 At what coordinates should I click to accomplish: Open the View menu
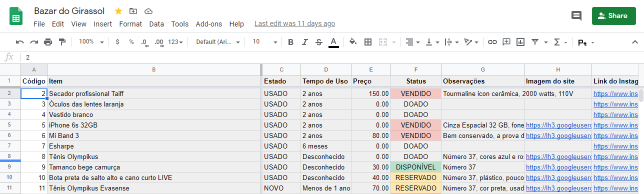79,23
